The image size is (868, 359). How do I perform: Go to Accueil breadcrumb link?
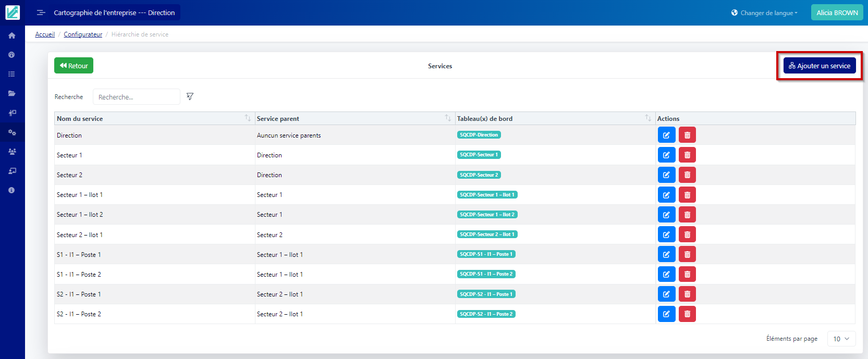[x=45, y=34]
